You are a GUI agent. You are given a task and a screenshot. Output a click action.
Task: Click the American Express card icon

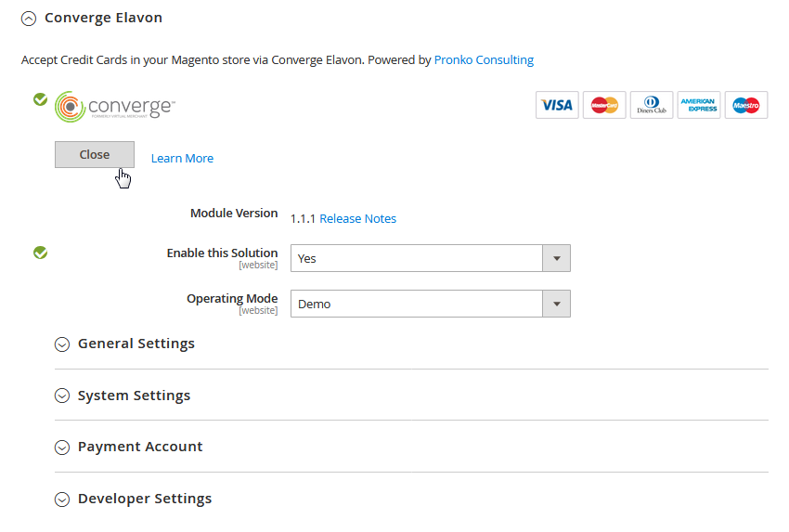click(x=699, y=105)
